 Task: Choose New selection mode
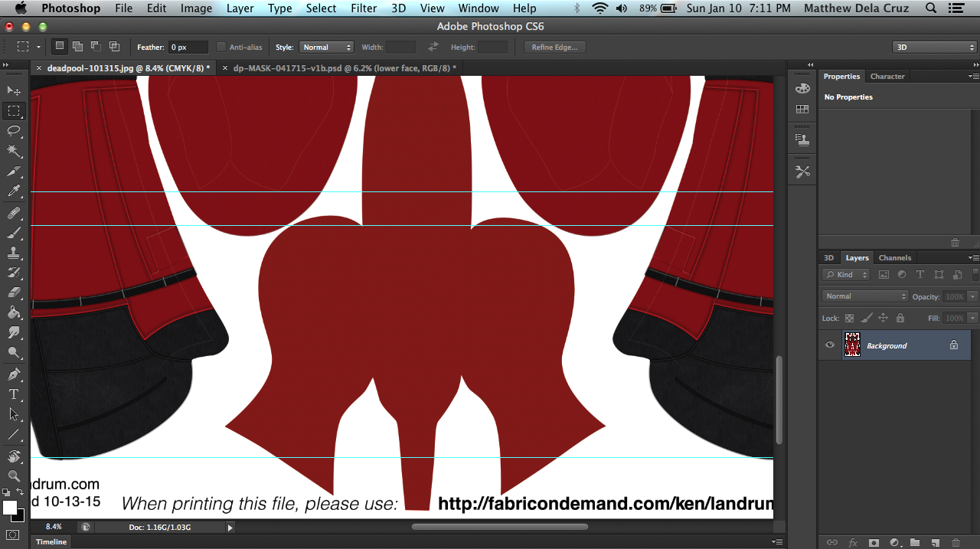[x=59, y=47]
